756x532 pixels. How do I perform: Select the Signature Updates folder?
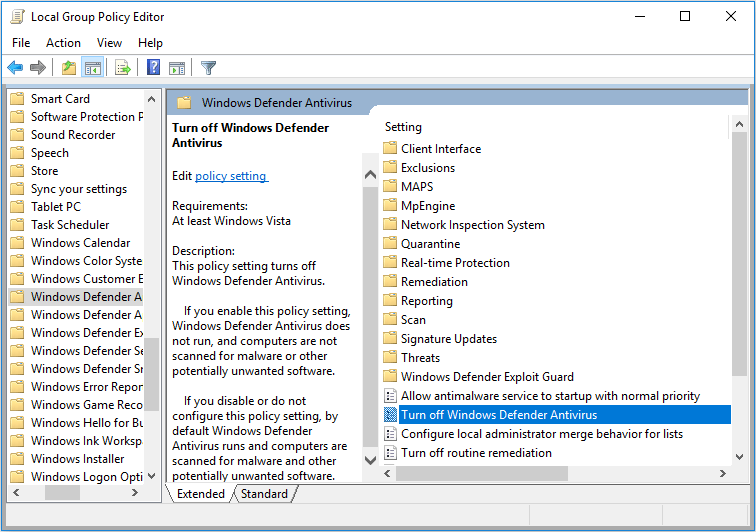(449, 339)
